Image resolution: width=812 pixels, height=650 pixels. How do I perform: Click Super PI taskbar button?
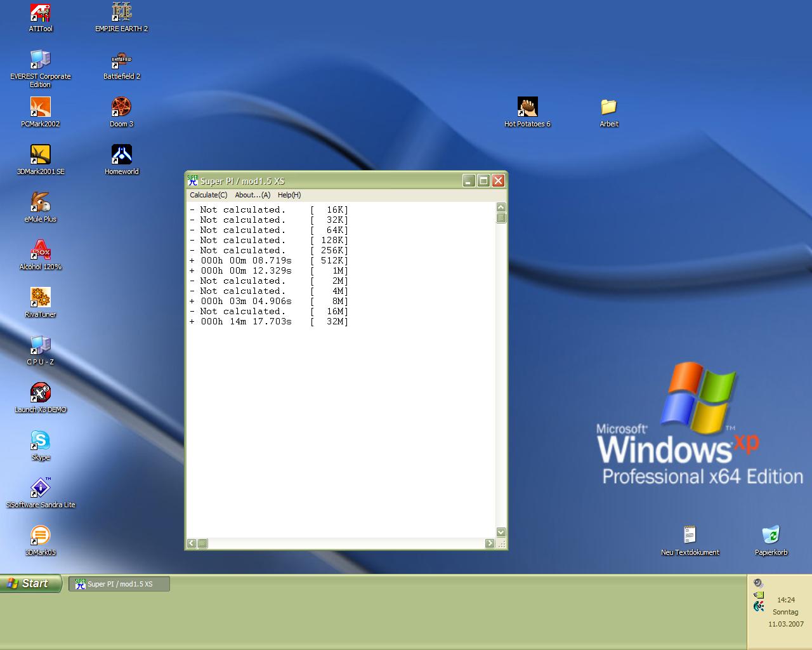(x=119, y=584)
